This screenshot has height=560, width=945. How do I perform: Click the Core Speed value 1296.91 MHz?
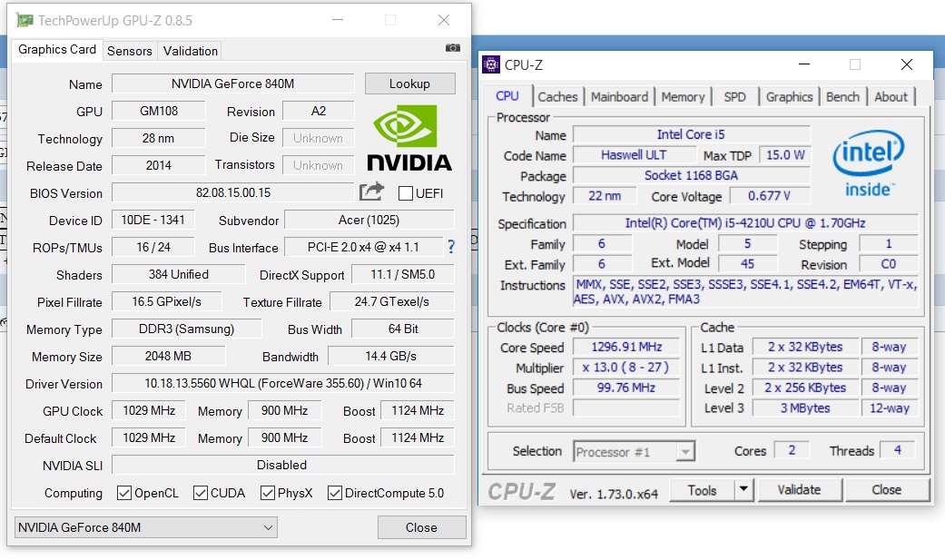tap(626, 347)
